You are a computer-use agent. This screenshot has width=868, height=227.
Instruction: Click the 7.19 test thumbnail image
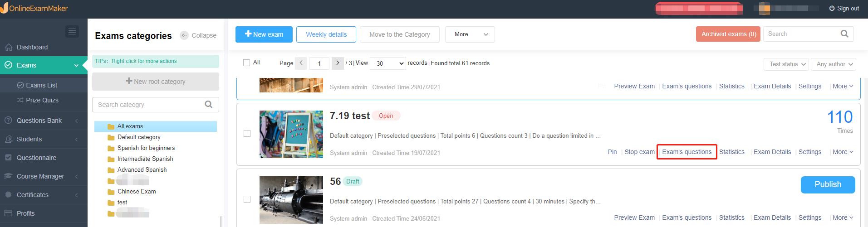click(291, 134)
